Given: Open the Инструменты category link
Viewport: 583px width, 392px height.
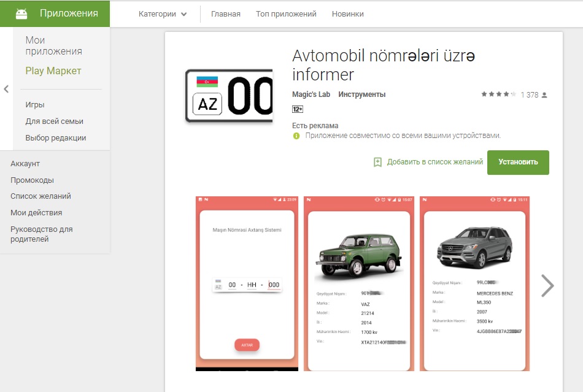Looking at the screenshot, I should (362, 94).
